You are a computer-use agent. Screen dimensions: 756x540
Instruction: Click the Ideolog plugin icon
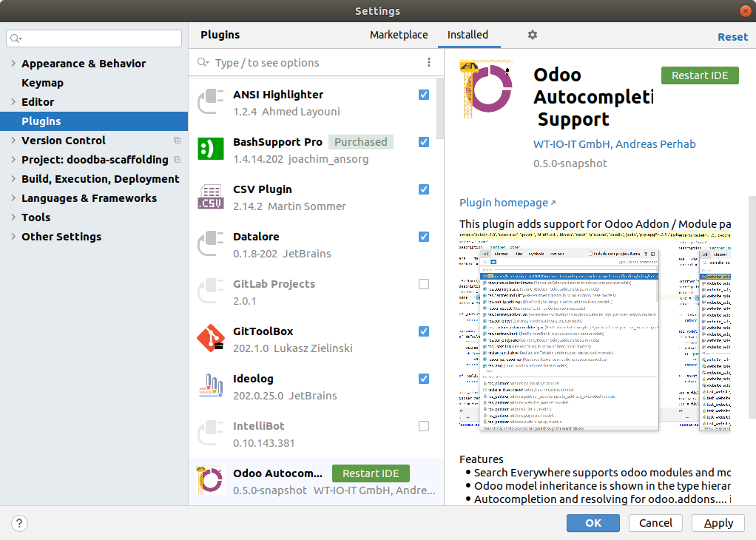tap(211, 385)
